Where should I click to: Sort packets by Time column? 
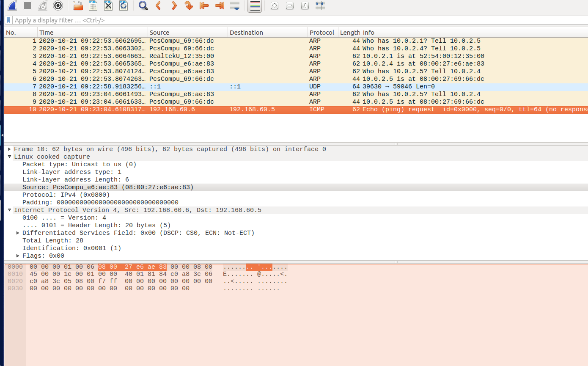pyautogui.click(x=93, y=33)
